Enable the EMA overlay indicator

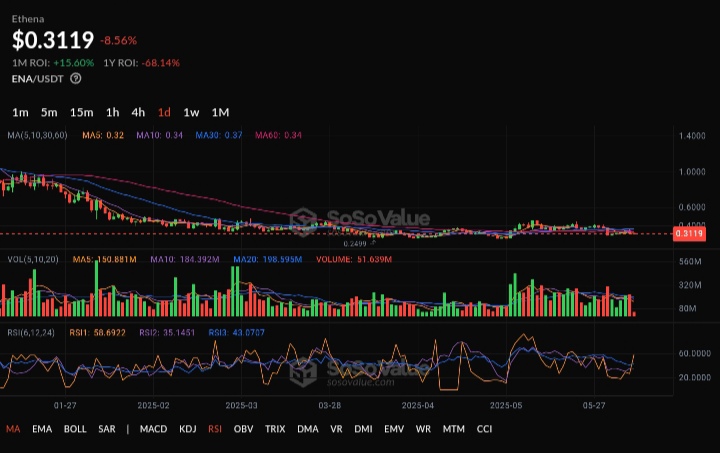pyautogui.click(x=41, y=429)
